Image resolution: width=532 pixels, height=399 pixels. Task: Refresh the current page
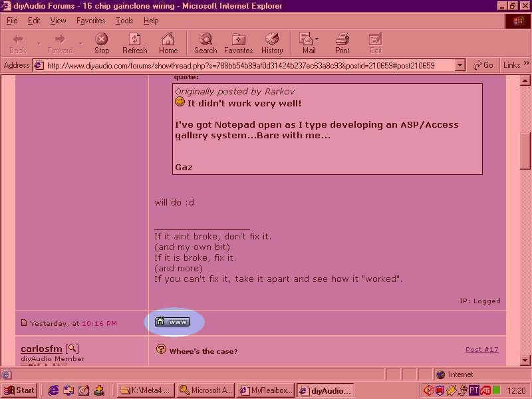click(135, 43)
